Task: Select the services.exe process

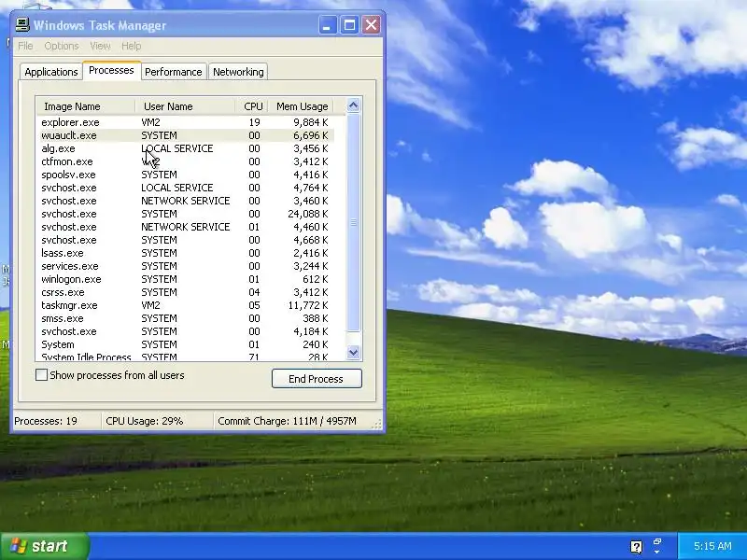Action: pyautogui.click(x=185, y=266)
